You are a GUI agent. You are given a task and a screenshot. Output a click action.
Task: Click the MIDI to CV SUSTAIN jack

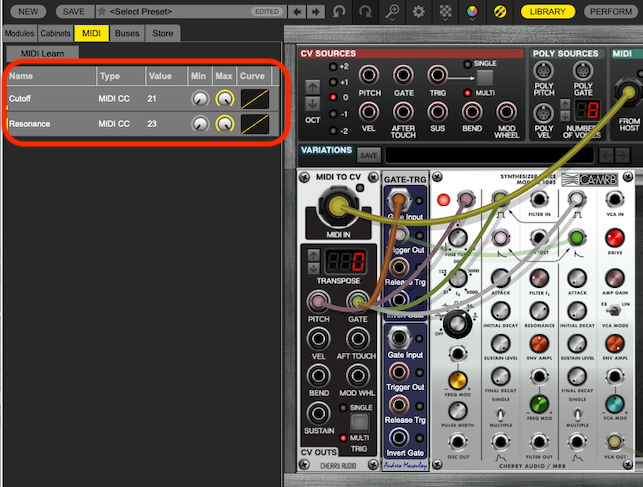[318, 413]
